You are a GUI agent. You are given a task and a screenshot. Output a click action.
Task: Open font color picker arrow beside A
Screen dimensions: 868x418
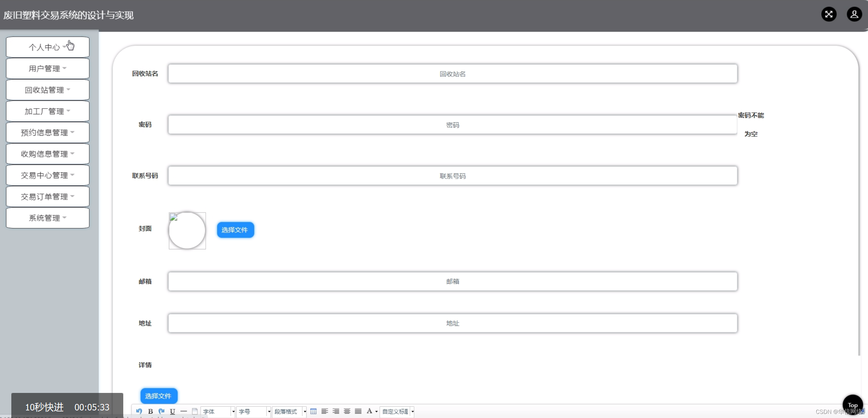pos(376,411)
